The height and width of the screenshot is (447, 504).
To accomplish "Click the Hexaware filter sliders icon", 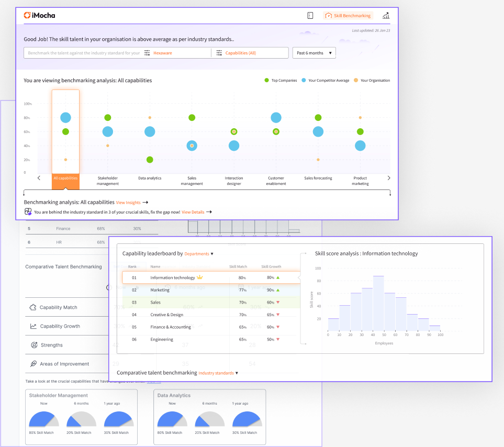I will click(x=147, y=53).
